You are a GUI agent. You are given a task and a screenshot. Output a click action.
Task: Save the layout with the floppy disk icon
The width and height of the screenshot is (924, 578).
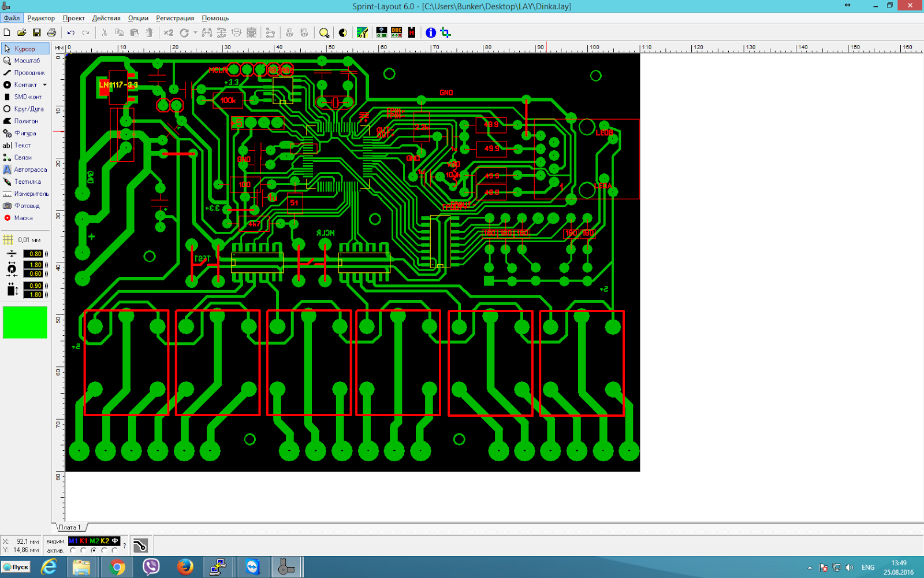[x=36, y=33]
